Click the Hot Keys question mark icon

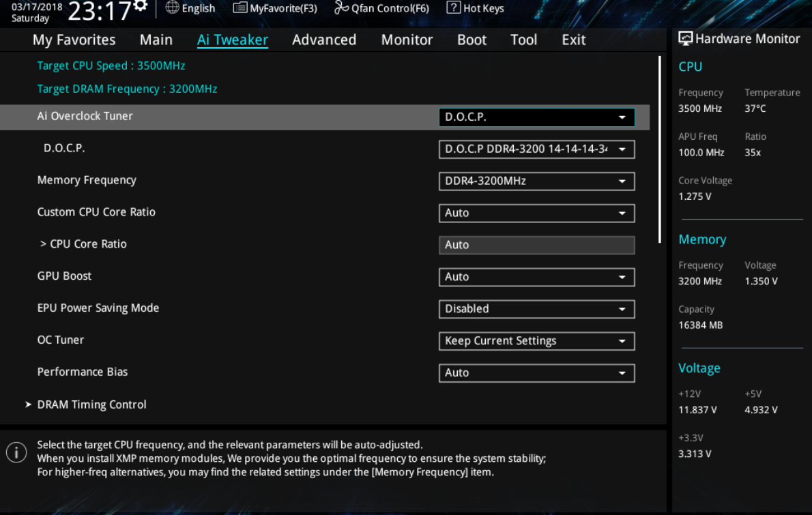[x=454, y=8]
